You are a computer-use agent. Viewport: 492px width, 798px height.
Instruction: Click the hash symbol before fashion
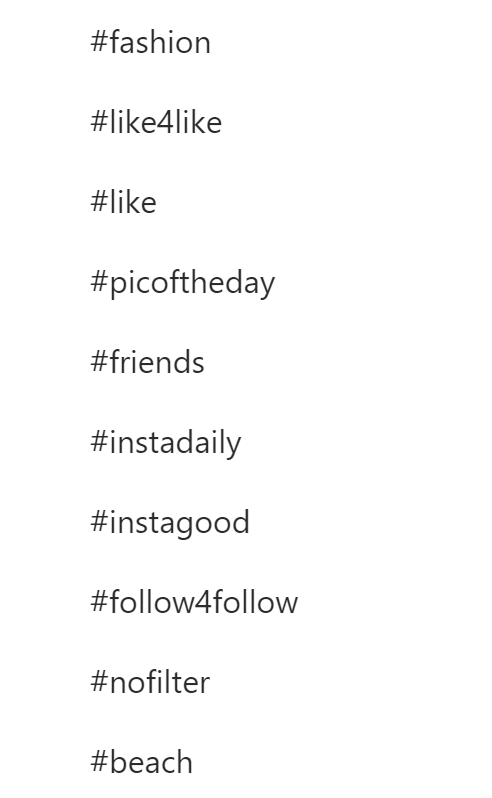point(99,42)
